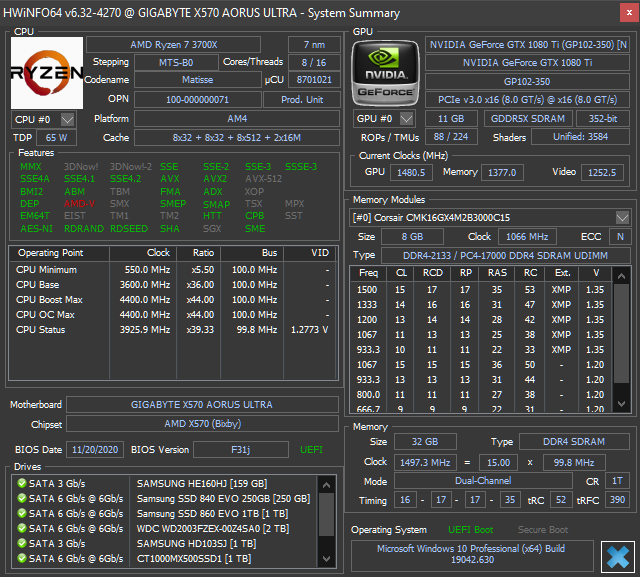Click the Ratio column header
Viewport: 640px width, 577px height.
pyautogui.click(x=199, y=253)
